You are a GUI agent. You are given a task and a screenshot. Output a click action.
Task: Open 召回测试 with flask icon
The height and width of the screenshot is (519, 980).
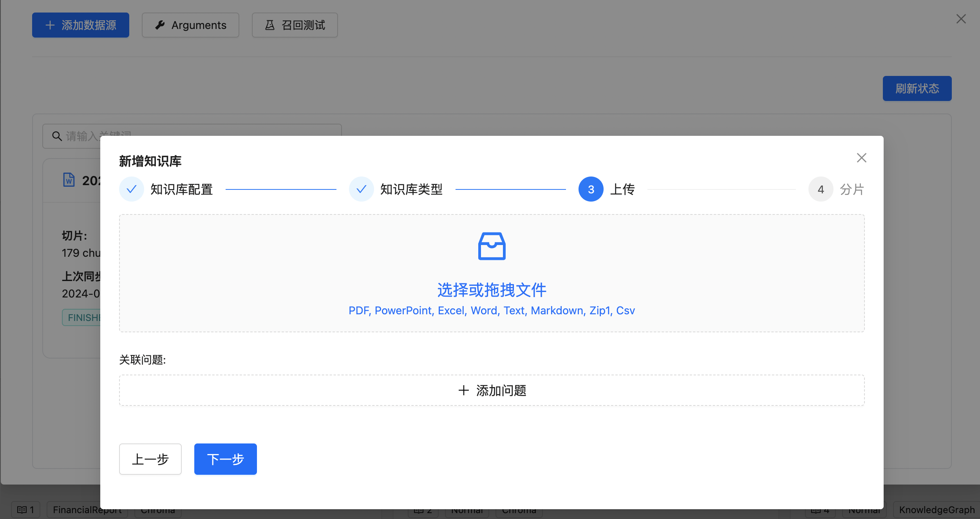click(x=295, y=25)
